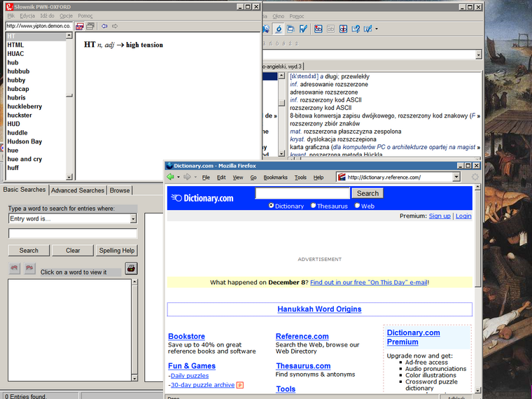Open the Firefox back button history dropdown arrow
Screen dimensions: 532x399
click(x=178, y=177)
